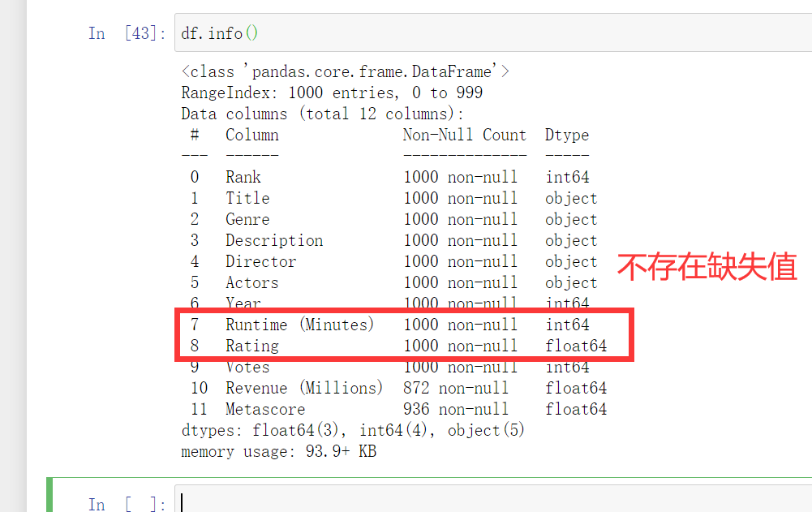Click the Metascore column name

tap(265, 410)
